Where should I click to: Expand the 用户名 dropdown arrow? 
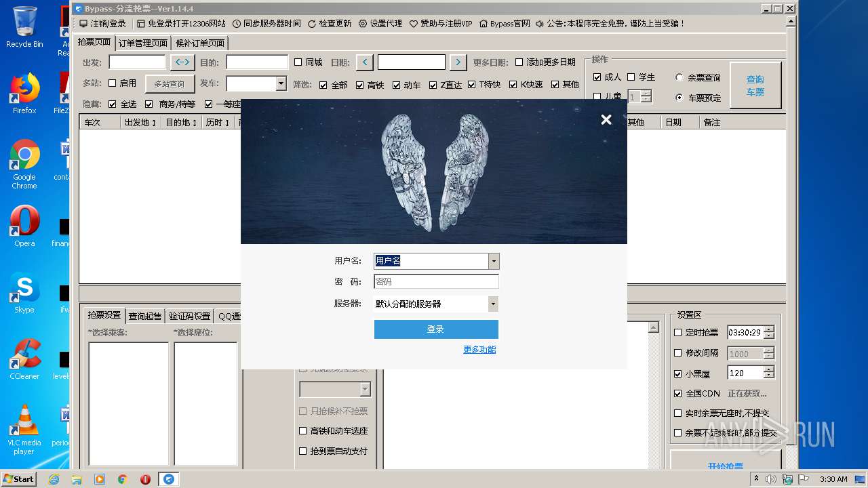coord(494,261)
